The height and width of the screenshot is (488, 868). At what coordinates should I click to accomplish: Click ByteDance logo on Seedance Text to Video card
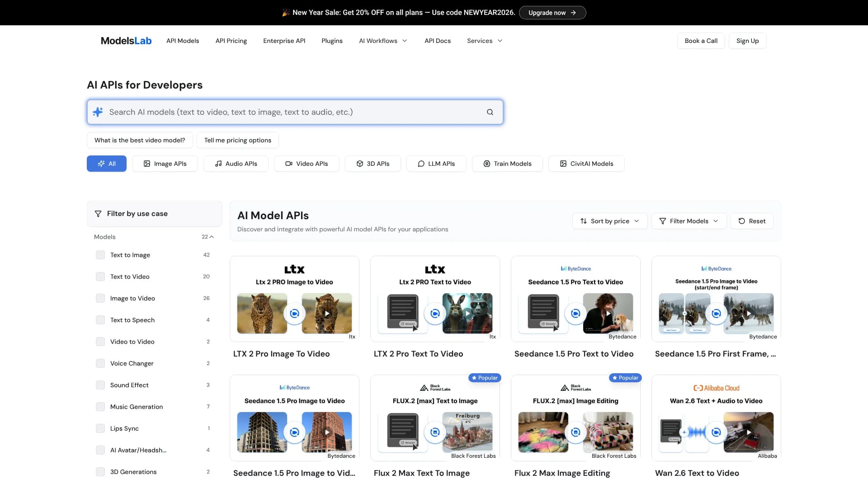576,268
